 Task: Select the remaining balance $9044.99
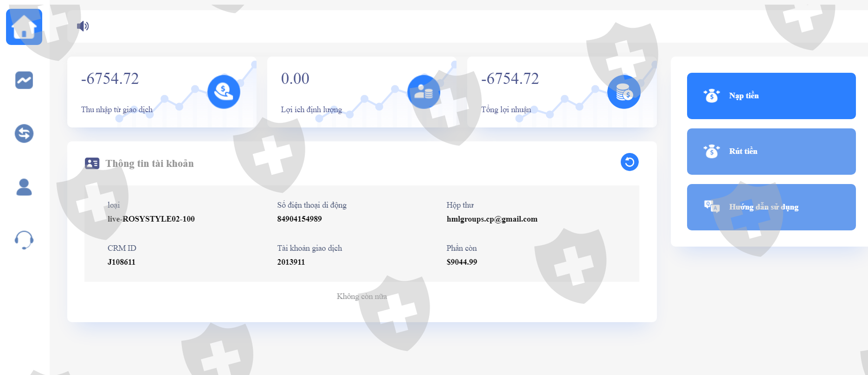point(462,262)
